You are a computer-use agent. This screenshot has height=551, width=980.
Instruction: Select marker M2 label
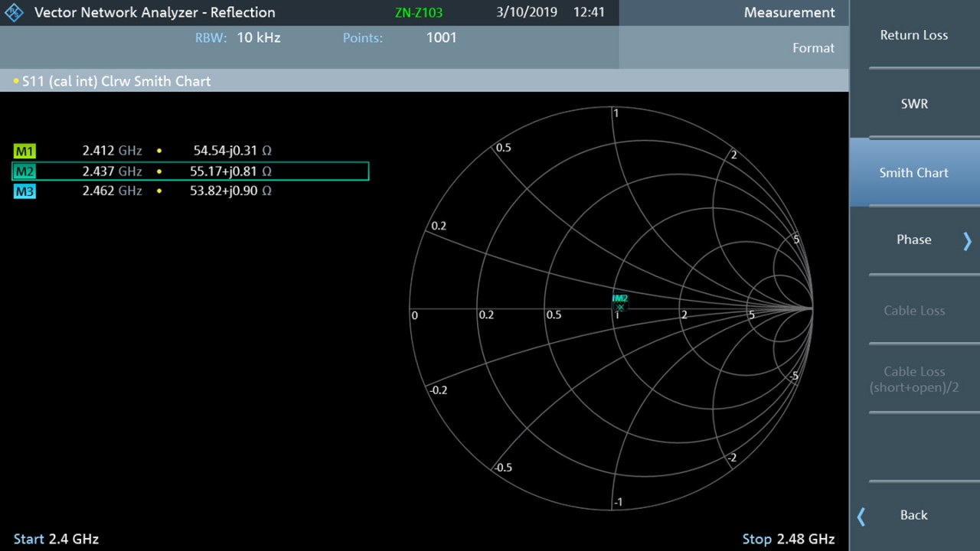click(24, 171)
